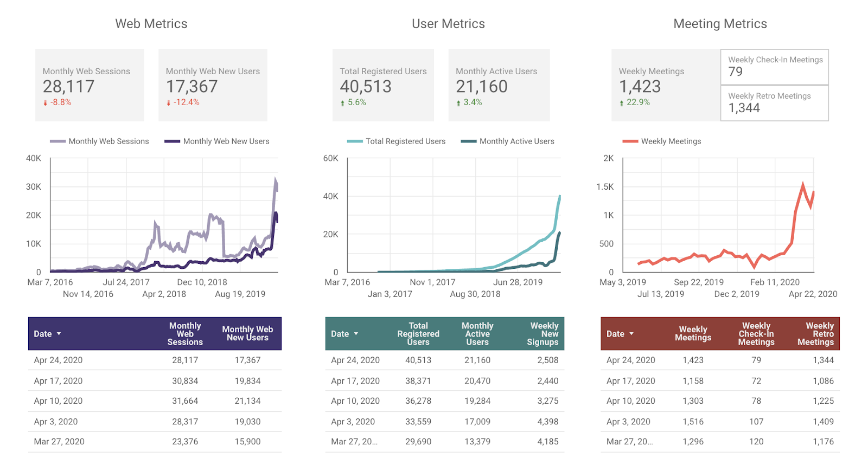Sort Web Metrics table by Date arrow
Screen dimensions: 868x459
click(x=59, y=334)
